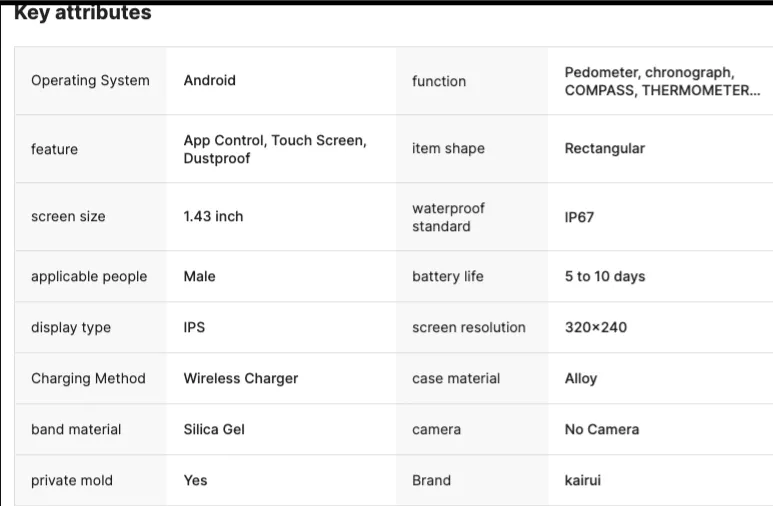Click the Rectangular item shape value
The image size is (773, 506).
pyautogui.click(x=604, y=148)
